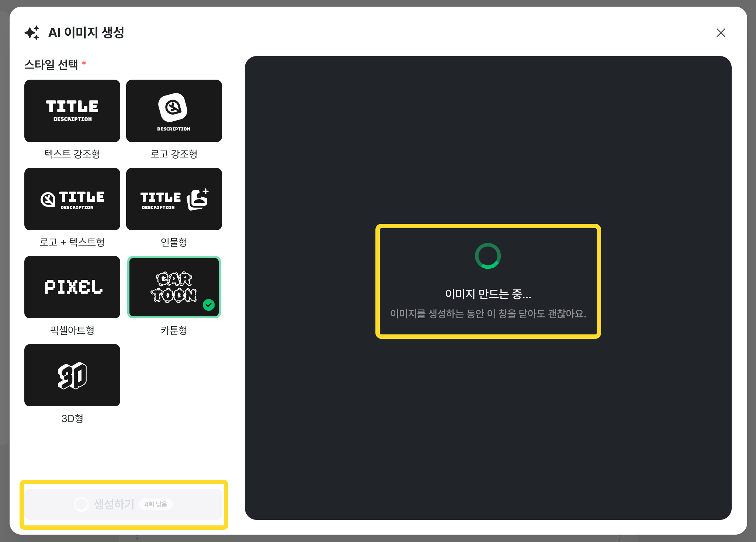Click the 픽셀아트형 label text

pyautogui.click(x=72, y=330)
